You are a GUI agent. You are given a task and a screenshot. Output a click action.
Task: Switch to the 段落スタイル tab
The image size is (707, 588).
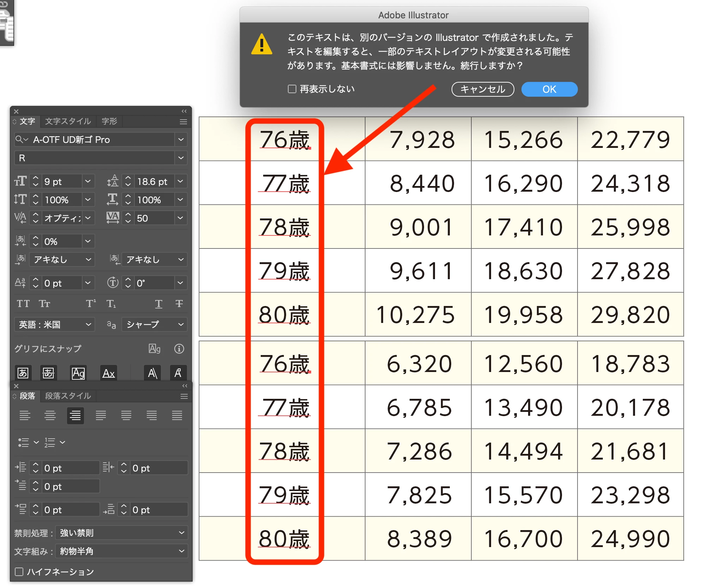(x=68, y=396)
